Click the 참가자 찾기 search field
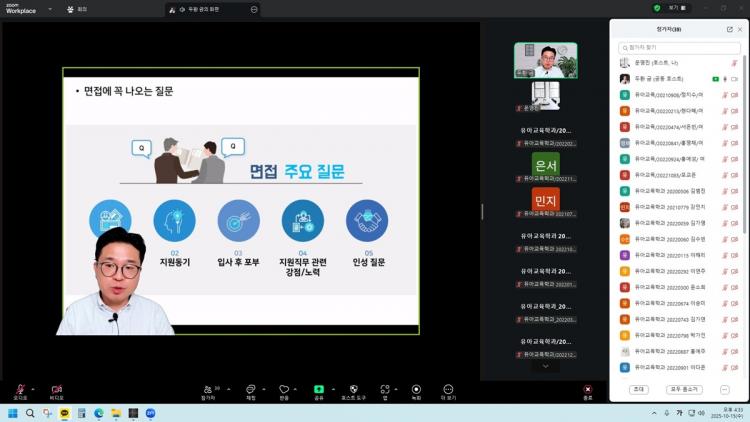This screenshot has width=750, height=422. pyautogui.click(x=679, y=47)
